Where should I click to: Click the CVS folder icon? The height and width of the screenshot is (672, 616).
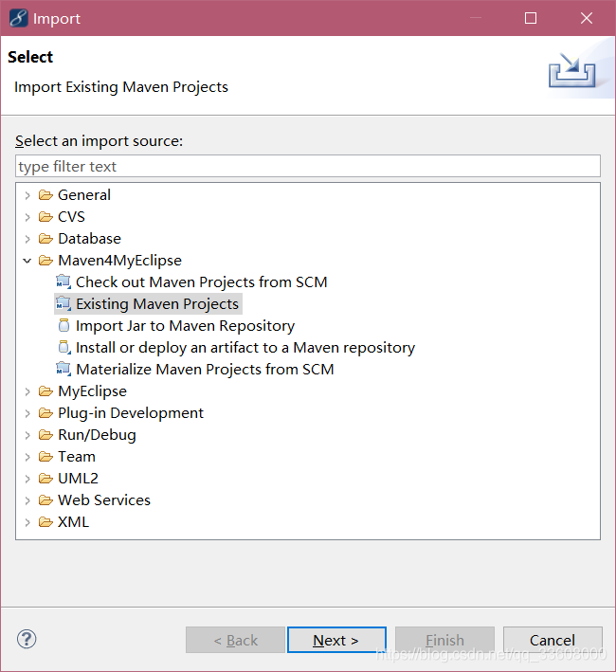pyautogui.click(x=45, y=217)
